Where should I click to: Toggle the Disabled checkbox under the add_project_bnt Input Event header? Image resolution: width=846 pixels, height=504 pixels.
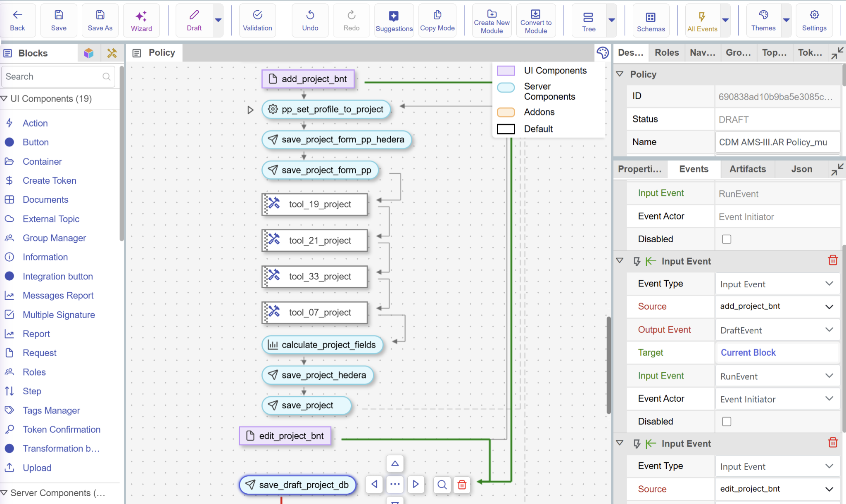726,239
